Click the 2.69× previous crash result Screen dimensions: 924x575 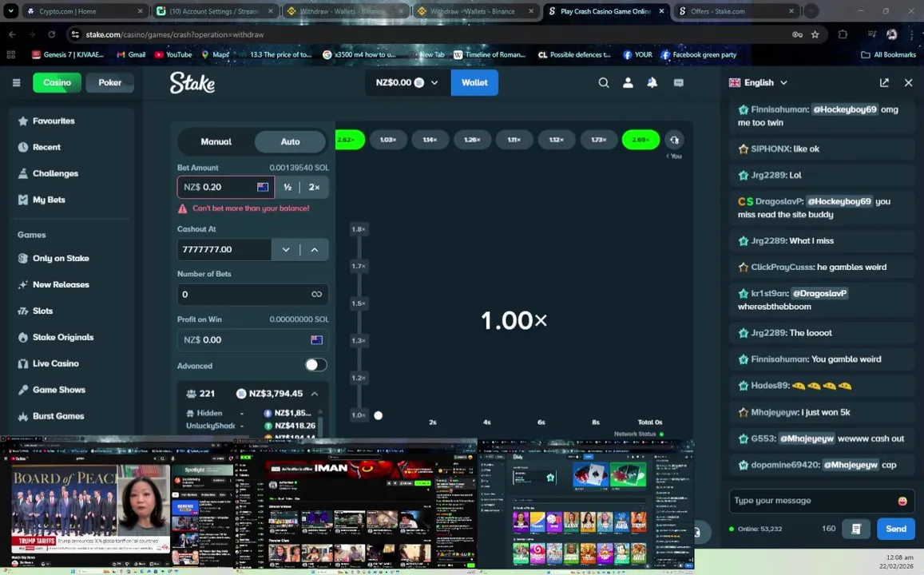(x=640, y=140)
